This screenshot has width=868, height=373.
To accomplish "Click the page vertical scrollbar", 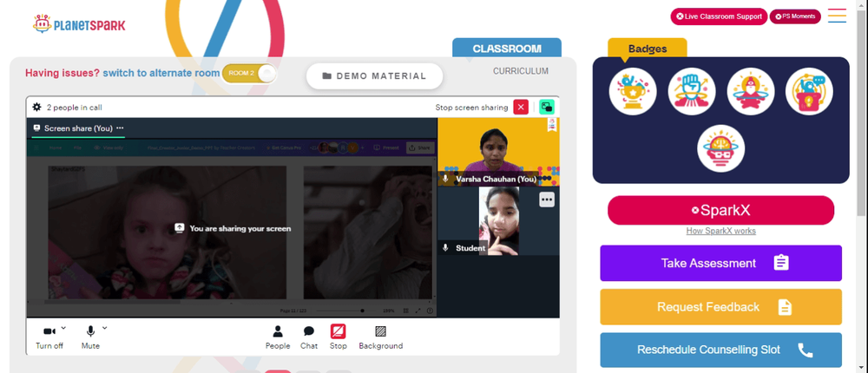I will pos(862,111).
